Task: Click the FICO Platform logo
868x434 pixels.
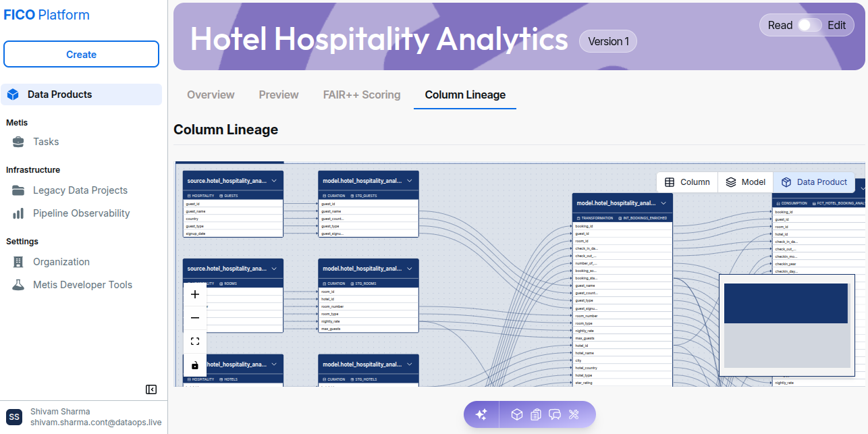Action: click(x=47, y=15)
